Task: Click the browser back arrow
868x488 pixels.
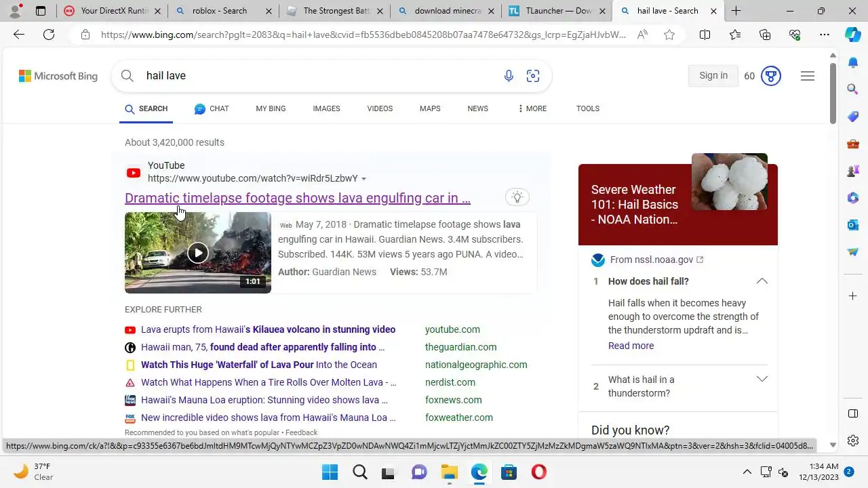Action: [19, 35]
